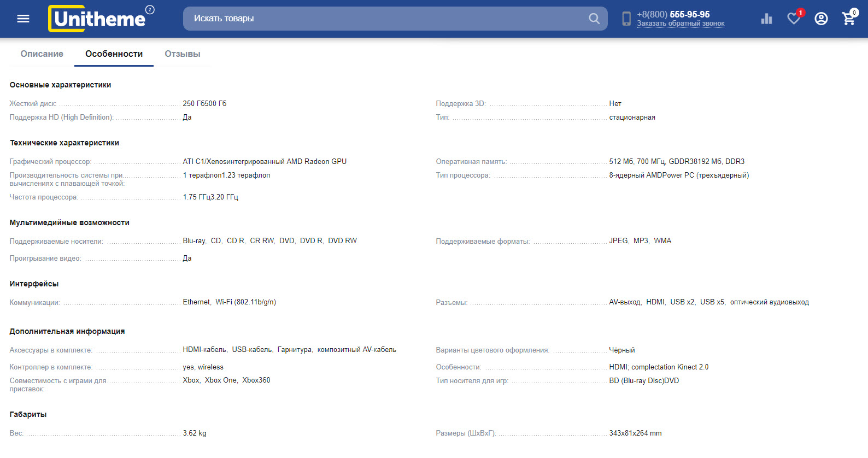Click 'Варианты цветового оформления:' label
Image resolution: width=868 pixels, height=458 pixels.
pyautogui.click(x=492, y=350)
